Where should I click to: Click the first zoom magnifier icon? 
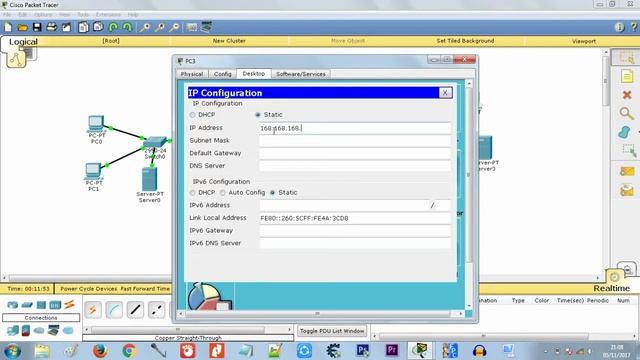point(144,27)
